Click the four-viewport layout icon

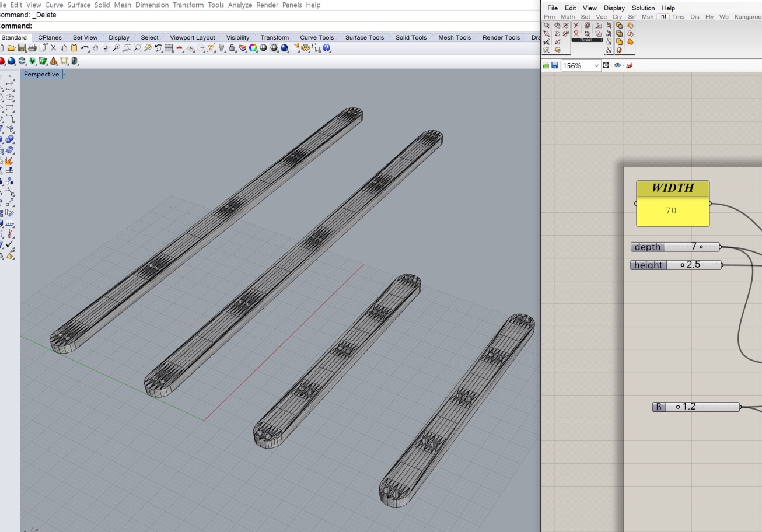point(169,48)
